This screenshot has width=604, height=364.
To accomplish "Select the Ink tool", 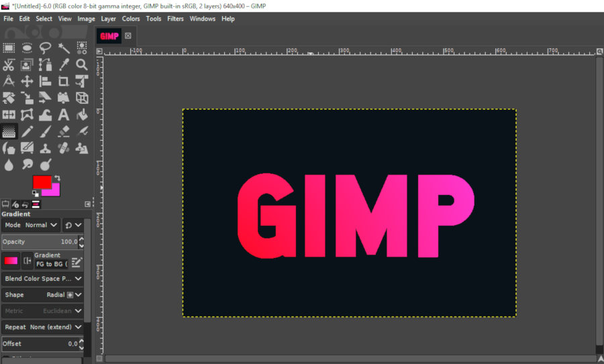I will tap(9, 148).
